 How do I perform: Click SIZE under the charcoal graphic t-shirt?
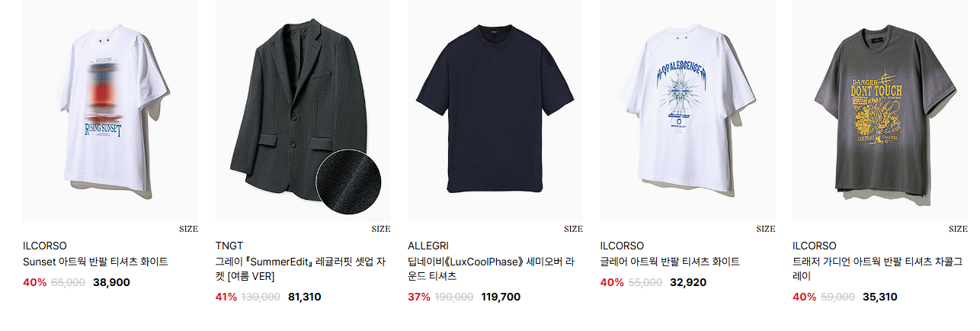(958, 229)
